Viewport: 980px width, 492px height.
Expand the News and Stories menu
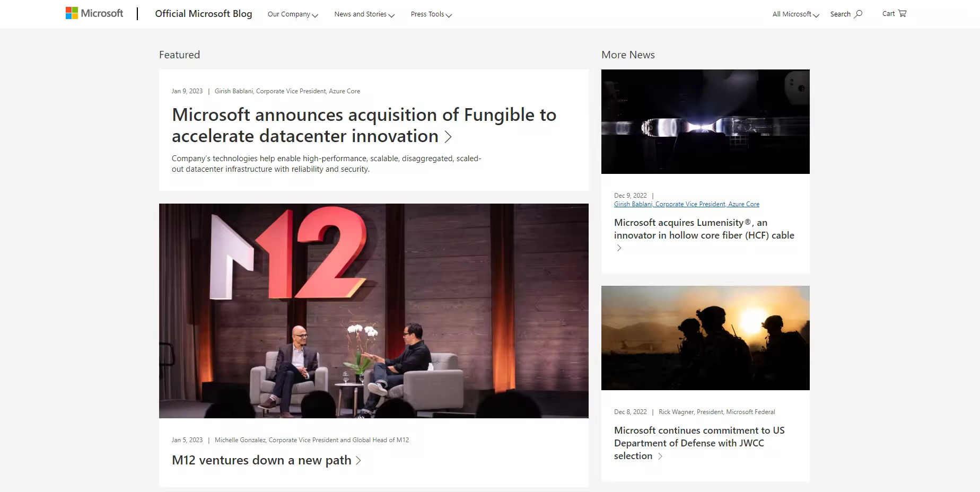(364, 14)
